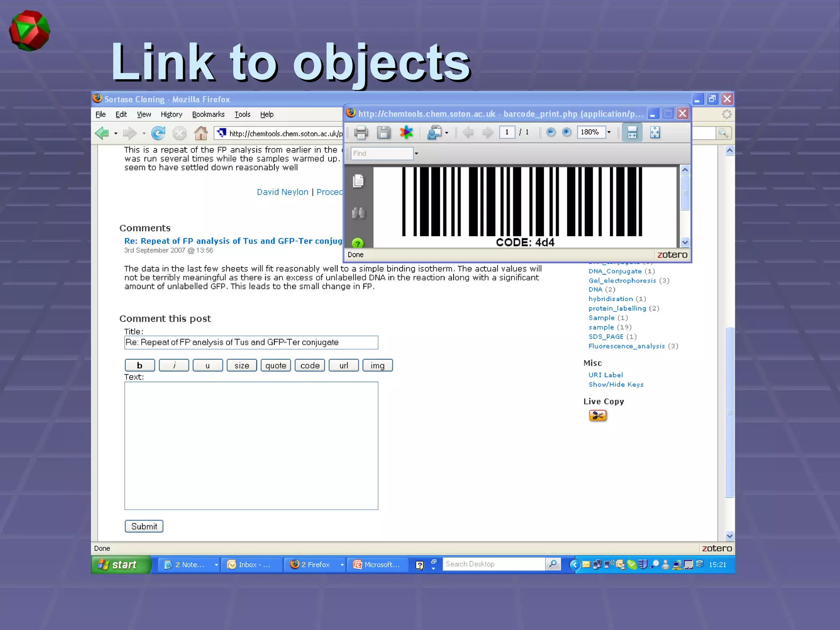Open the David Neylon link
Viewport: 840px width, 630px height.
click(283, 192)
